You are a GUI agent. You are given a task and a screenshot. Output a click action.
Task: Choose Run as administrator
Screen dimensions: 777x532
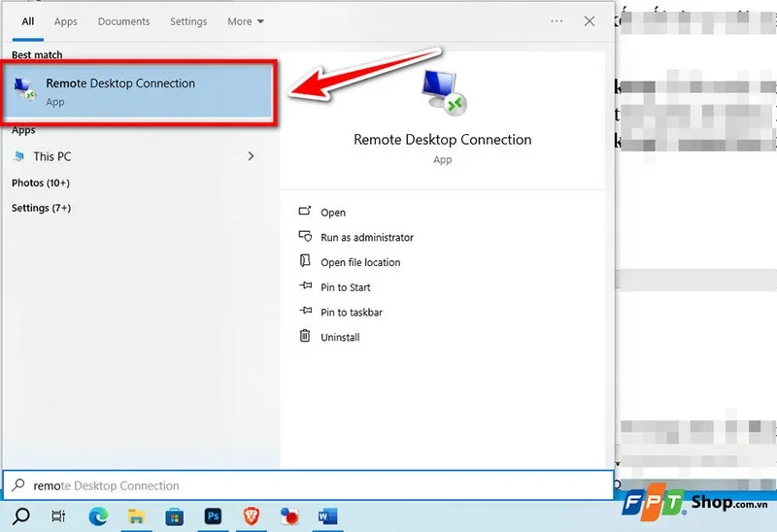(367, 237)
